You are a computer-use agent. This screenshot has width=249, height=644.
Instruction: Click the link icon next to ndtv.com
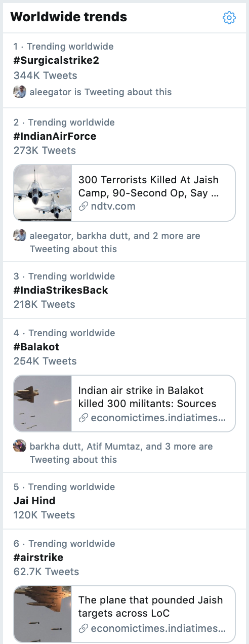pyautogui.click(x=83, y=207)
